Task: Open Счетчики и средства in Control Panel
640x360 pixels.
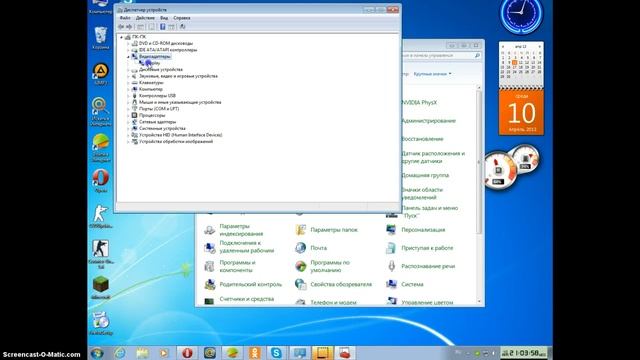Action: [x=247, y=299]
